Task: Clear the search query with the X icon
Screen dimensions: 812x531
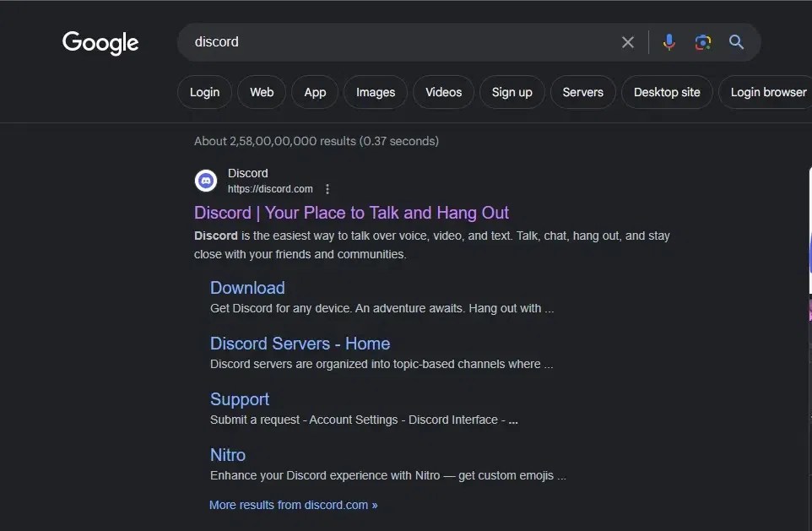Action: point(627,41)
